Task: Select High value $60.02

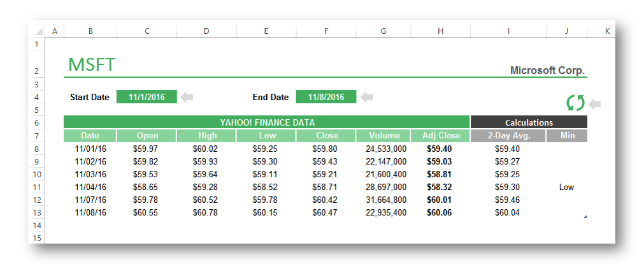Action: (205, 149)
